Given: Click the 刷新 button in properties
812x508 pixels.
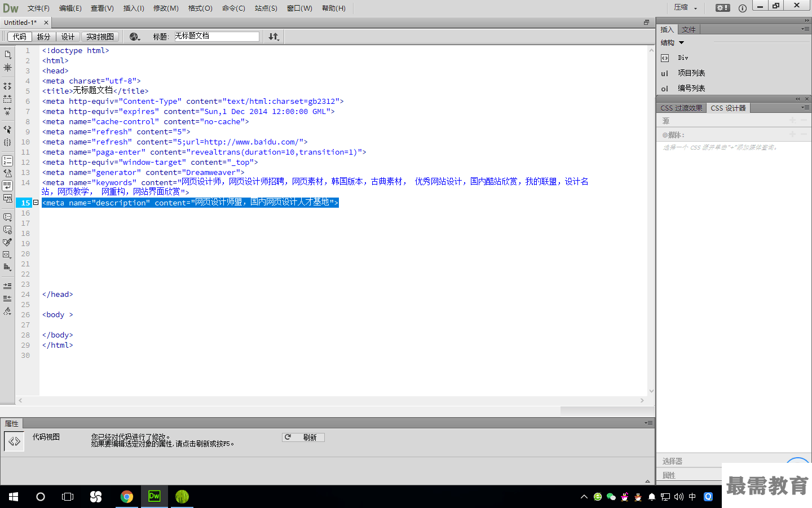Looking at the screenshot, I should (x=303, y=437).
